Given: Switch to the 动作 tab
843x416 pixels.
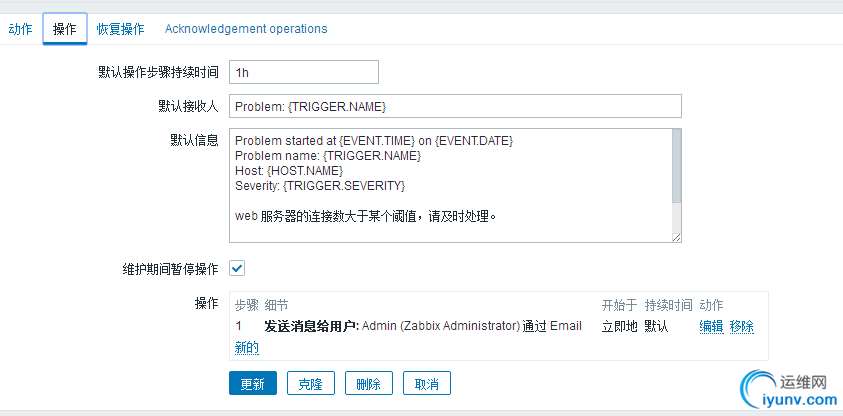Looking at the screenshot, I should [20, 29].
